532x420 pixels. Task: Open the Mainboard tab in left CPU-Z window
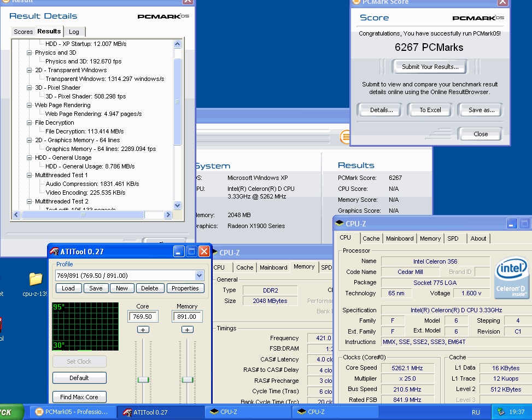coord(273,267)
